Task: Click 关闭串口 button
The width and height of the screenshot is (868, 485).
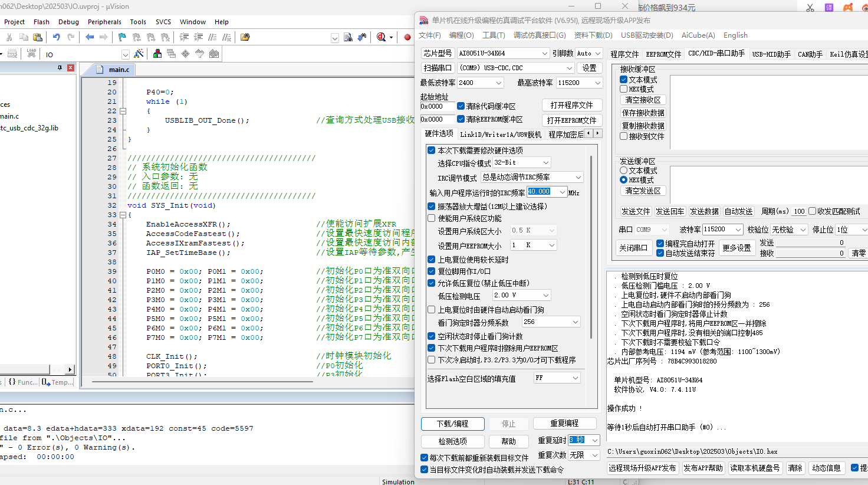Action: [x=633, y=248]
